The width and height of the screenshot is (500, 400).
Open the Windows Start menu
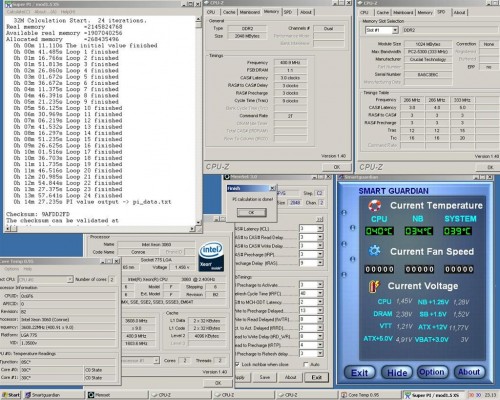[x=10, y=395]
